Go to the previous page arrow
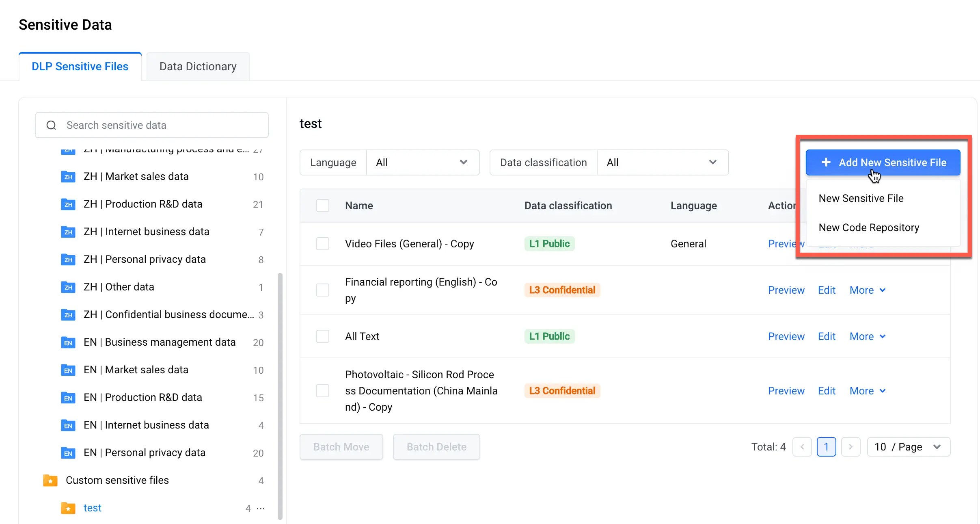This screenshot has height=524, width=980. point(802,447)
